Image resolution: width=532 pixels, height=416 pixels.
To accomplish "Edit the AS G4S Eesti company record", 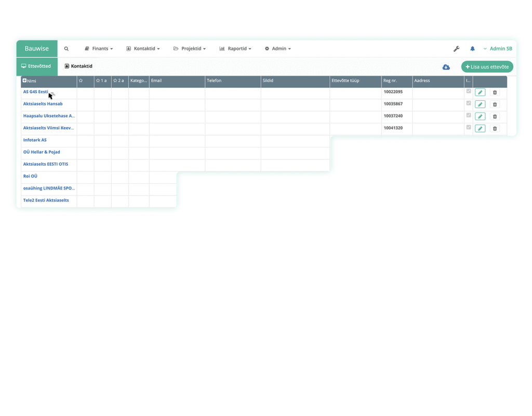I will point(480,92).
